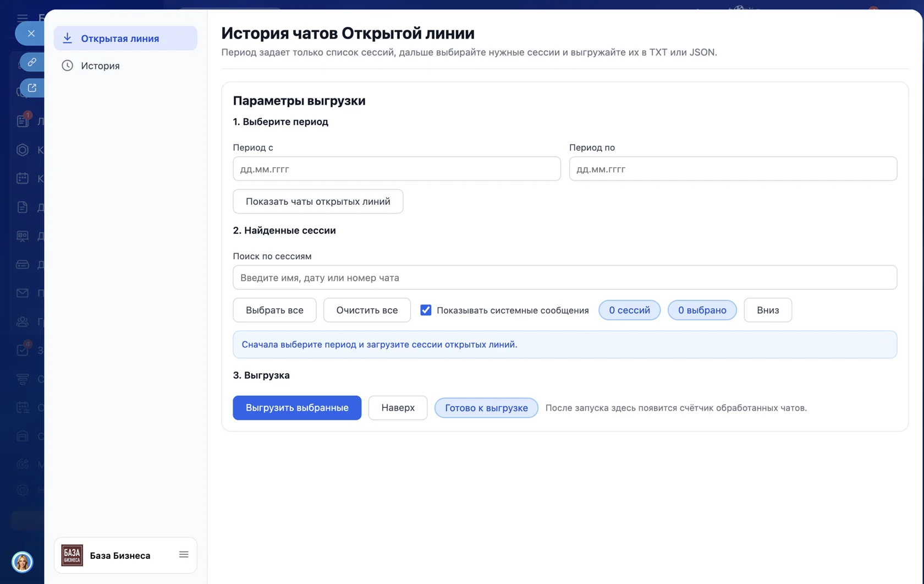
Task: Click the background presentation board icon in left rail
Action: (23, 236)
